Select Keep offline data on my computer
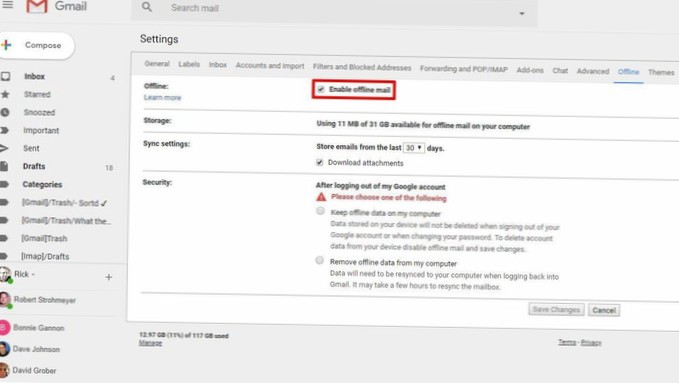This screenshot has width=679, height=383. pyautogui.click(x=320, y=211)
